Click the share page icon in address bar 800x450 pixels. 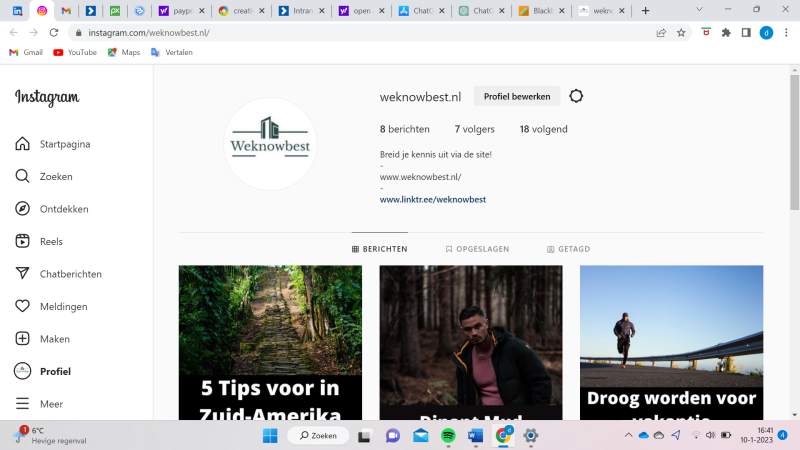point(661,33)
